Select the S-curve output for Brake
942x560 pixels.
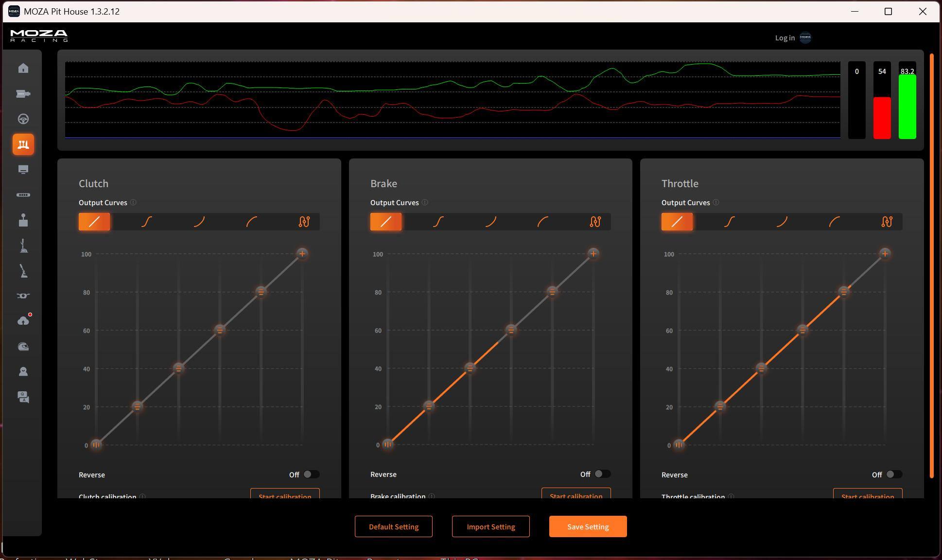point(438,222)
